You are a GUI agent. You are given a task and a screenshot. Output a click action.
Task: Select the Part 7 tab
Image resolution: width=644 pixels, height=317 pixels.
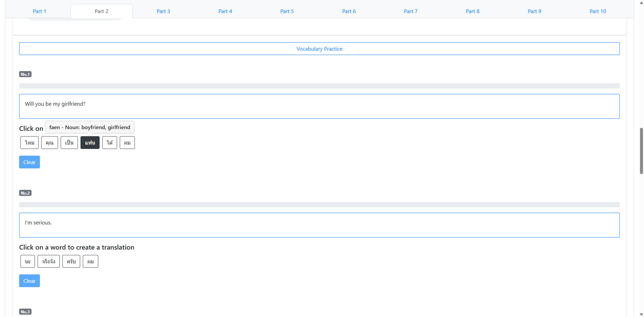[411, 11]
